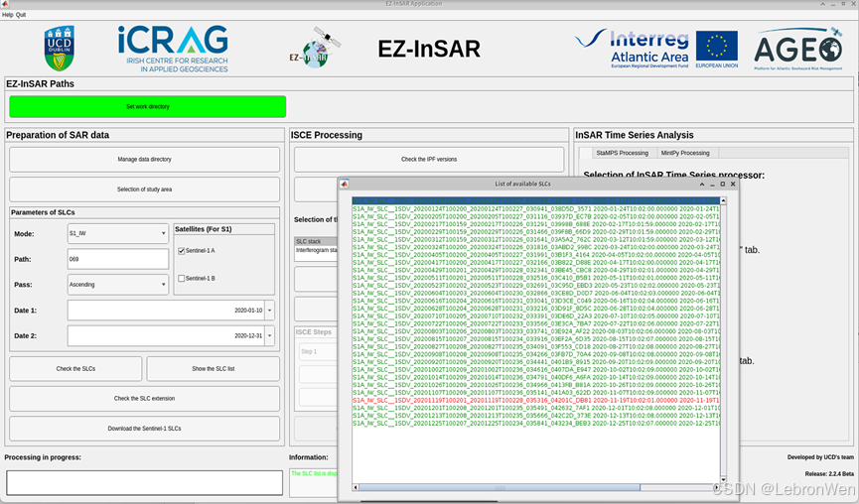The width and height of the screenshot is (859, 504).
Task: Select the SLC row 20201107T100209
Action: (x=536, y=392)
